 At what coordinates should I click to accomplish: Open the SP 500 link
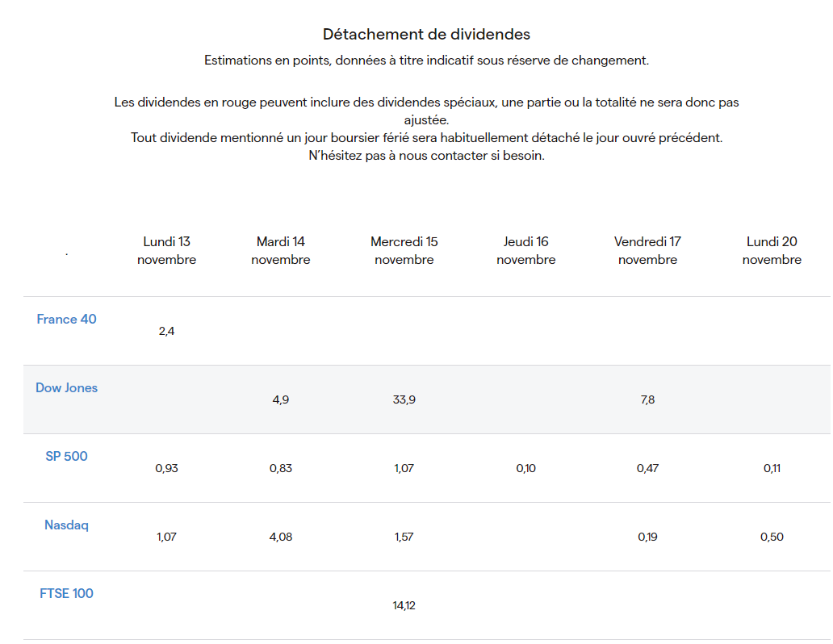(x=66, y=456)
